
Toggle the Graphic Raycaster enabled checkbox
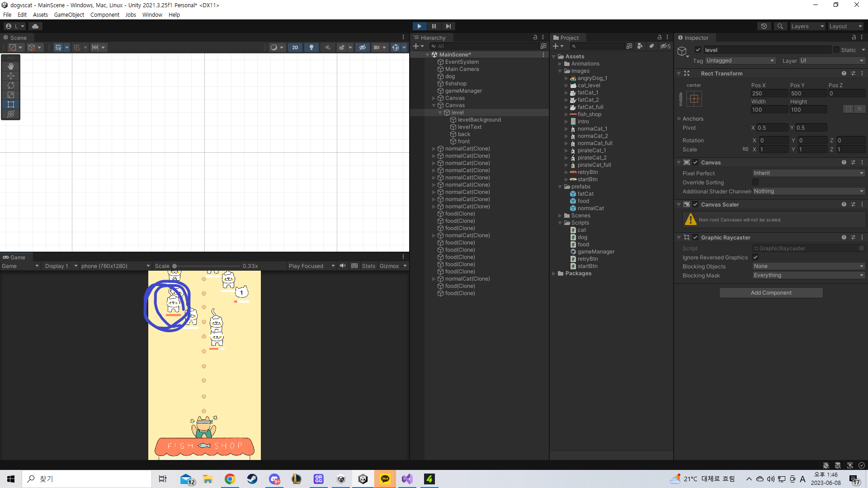click(x=695, y=238)
